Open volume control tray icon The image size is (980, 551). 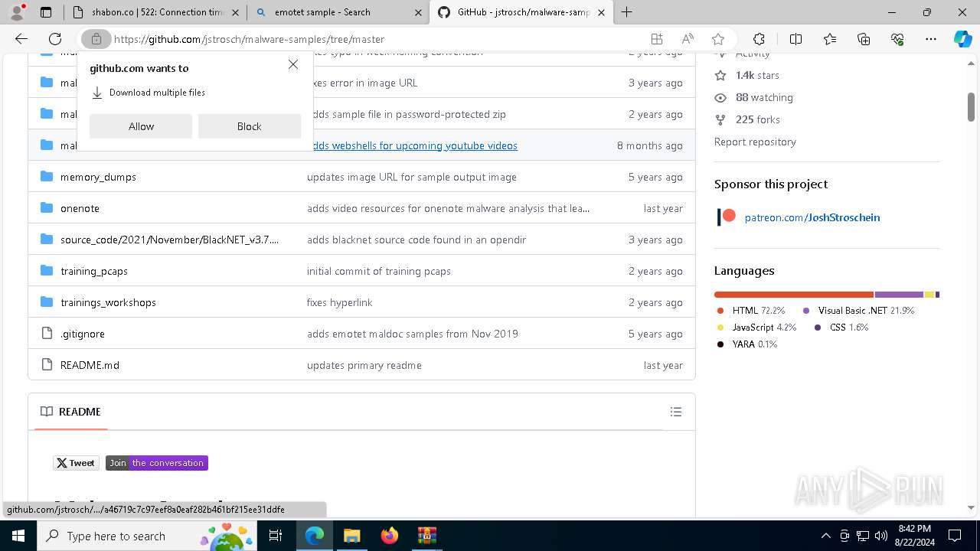pos(880,536)
